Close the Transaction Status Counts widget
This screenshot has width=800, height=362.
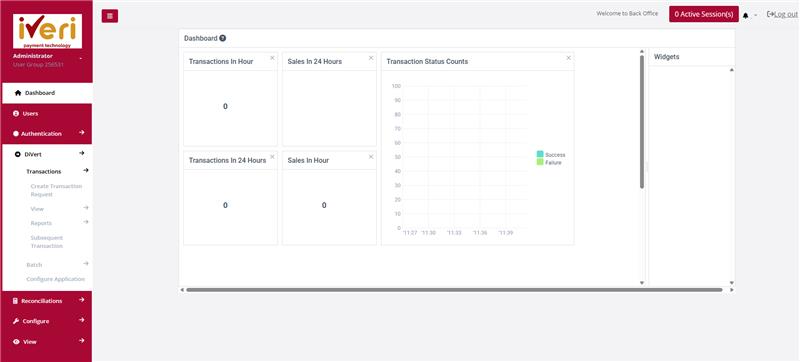[568, 58]
